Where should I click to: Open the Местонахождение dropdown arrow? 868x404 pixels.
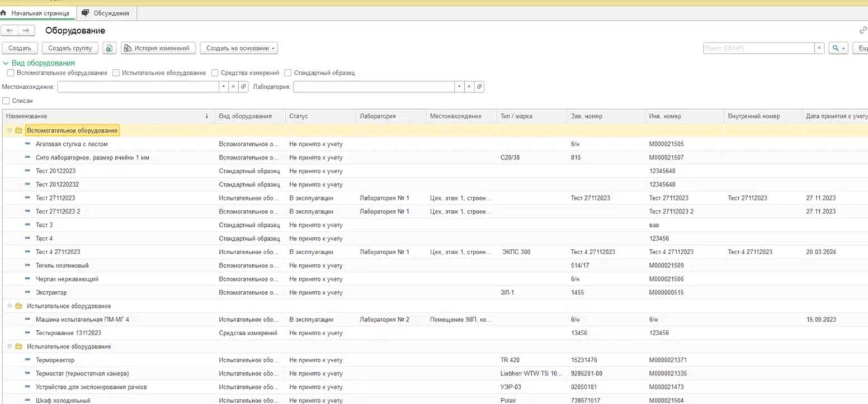pyautogui.click(x=224, y=87)
